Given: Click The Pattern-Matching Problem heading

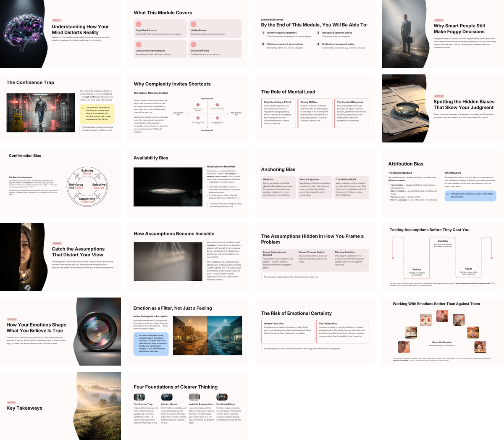Looking at the screenshot, I should coord(151,93).
